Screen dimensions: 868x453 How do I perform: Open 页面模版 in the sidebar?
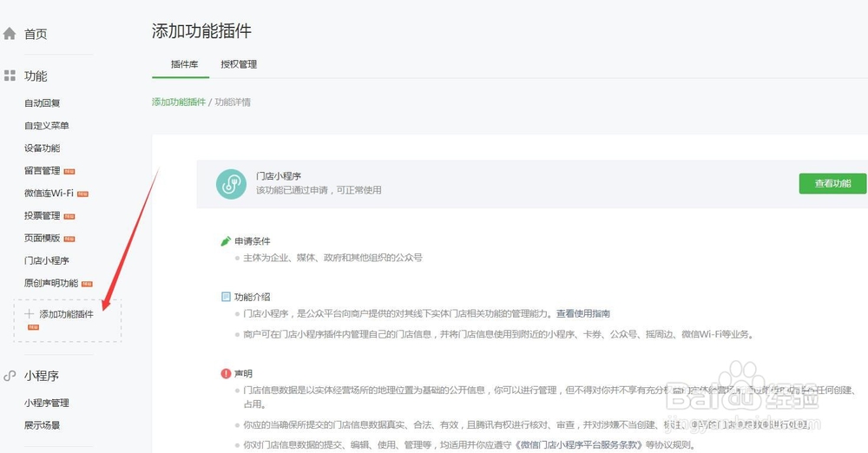point(42,238)
